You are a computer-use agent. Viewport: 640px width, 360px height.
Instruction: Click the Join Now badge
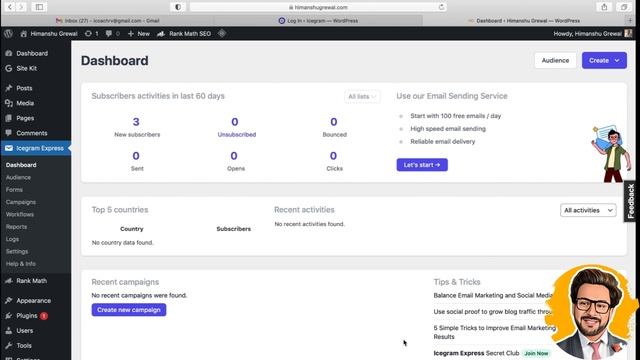[536, 353]
